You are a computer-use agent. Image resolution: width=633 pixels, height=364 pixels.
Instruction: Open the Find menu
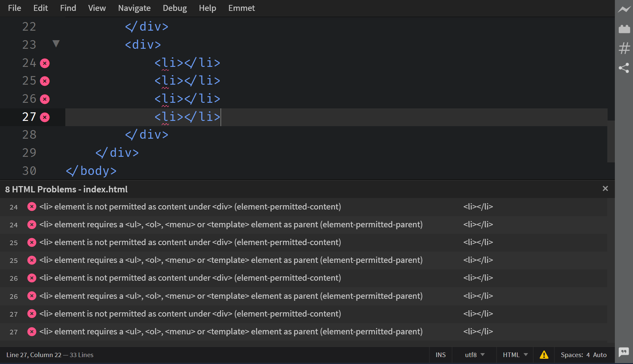click(x=68, y=8)
